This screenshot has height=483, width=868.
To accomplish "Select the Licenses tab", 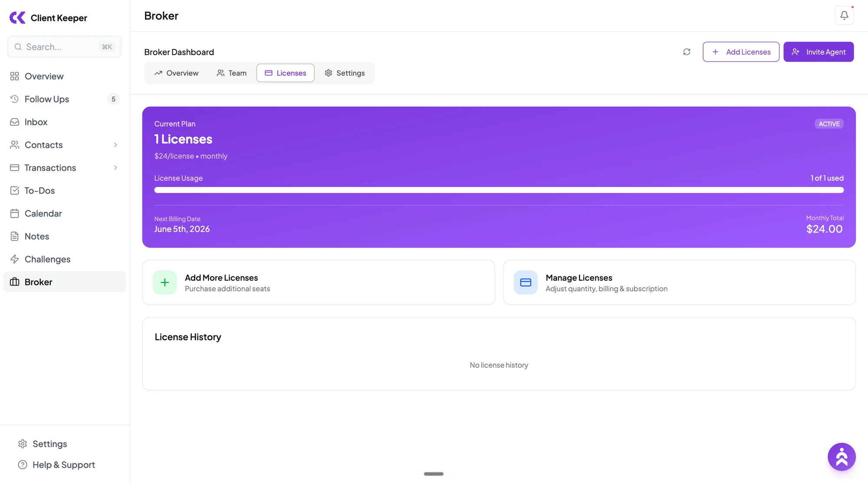I will tap(286, 73).
